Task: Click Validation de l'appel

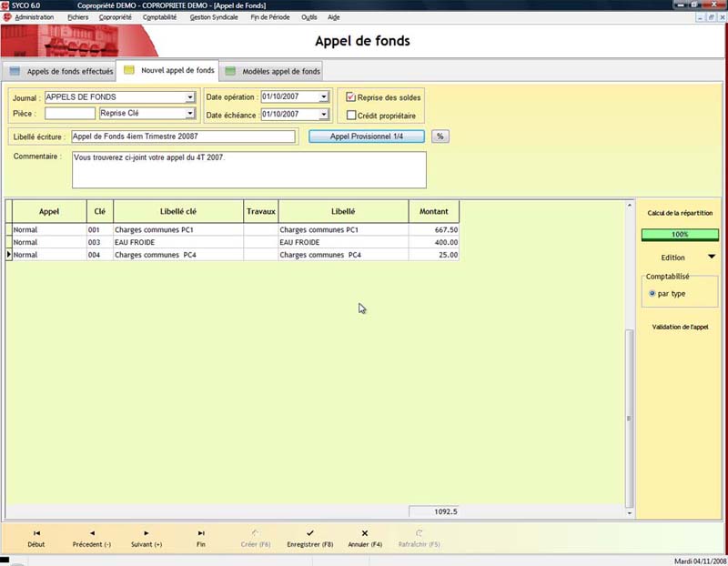Action: click(680, 327)
